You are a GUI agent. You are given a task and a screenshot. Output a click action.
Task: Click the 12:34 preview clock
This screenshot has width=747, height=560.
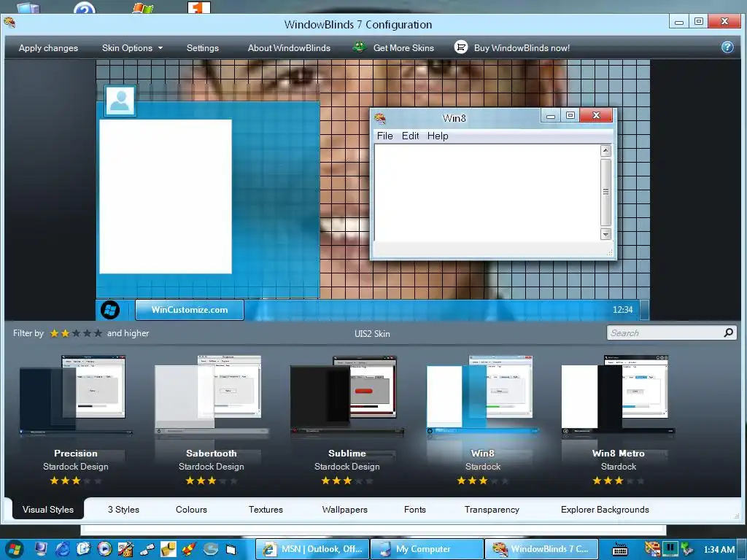623,310
